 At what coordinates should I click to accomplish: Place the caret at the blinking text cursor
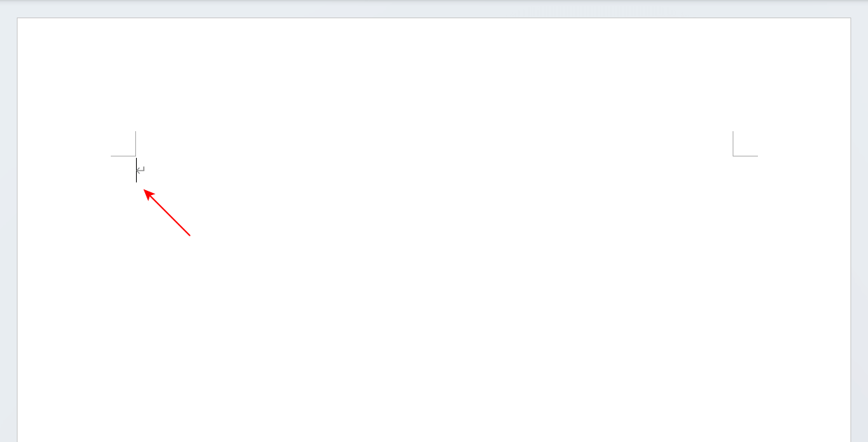click(x=136, y=170)
